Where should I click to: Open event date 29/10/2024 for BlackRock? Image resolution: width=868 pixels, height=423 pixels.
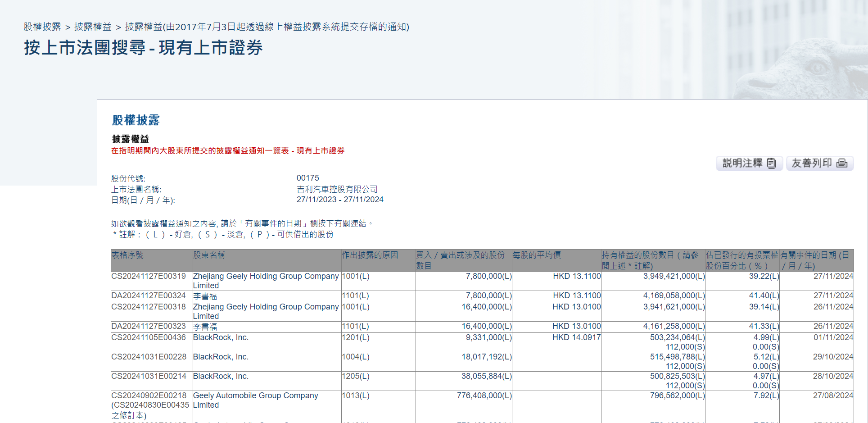[x=833, y=357]
